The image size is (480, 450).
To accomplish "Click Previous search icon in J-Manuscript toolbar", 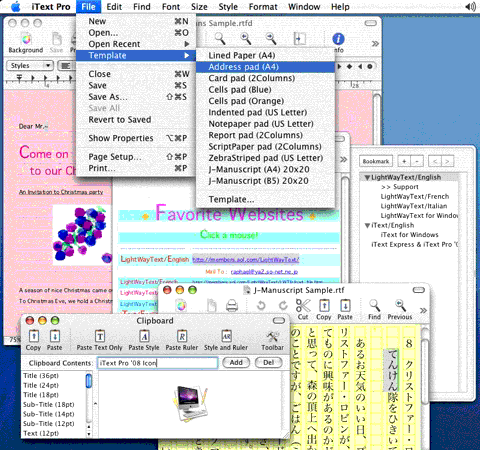I will (400, 305).
